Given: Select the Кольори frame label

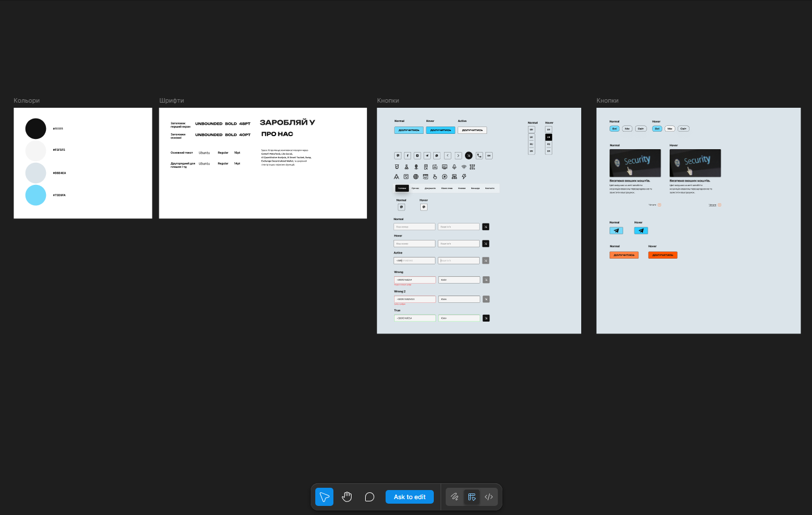Looking at the screenshot, I should click(27, 100).
